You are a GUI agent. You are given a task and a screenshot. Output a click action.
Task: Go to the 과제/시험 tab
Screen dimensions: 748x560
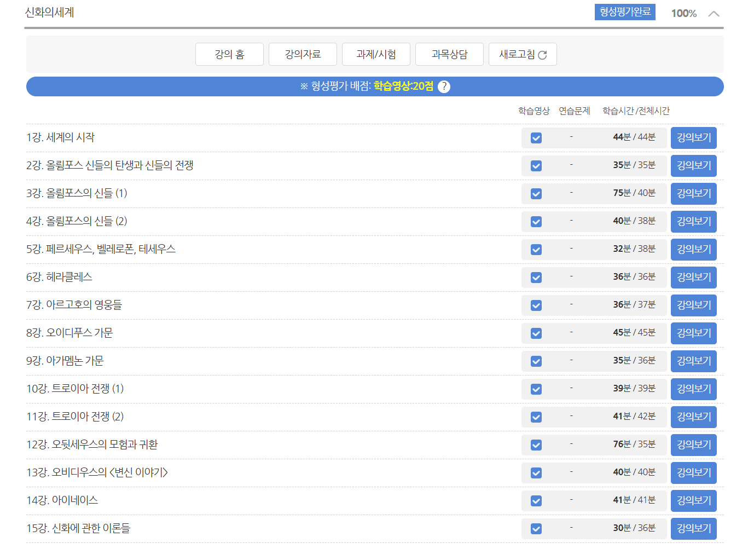click(x=376, y=54)
